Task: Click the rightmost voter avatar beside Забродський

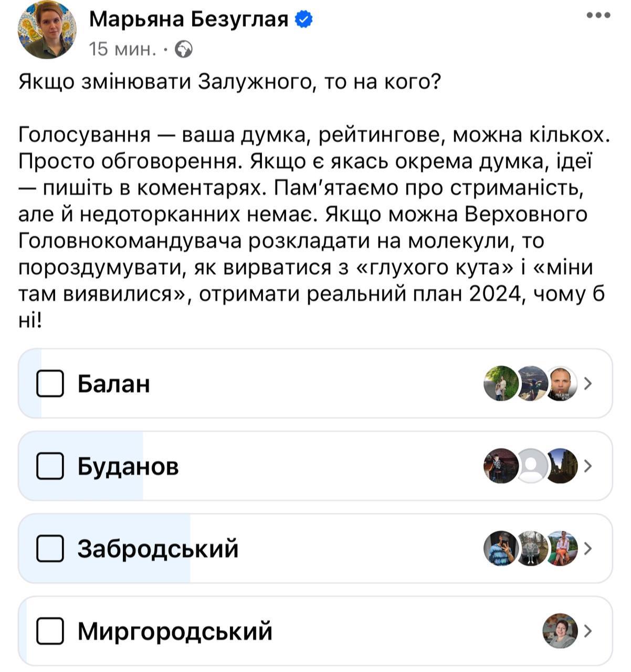Action: (561, 548)
